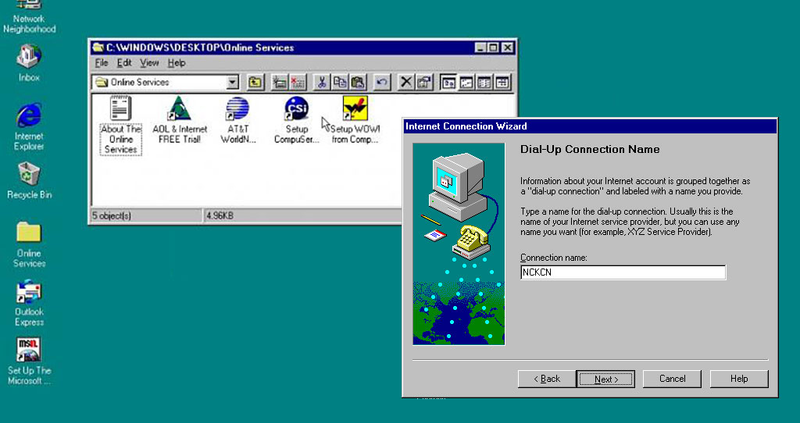Click the Up One Level folder icon
The width and height of the screenshot is (800, 423).
tap(255, 82)
